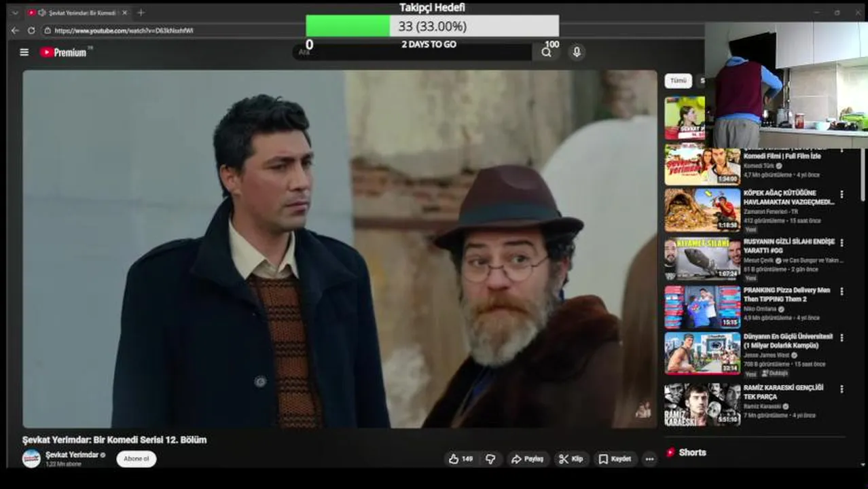The image size is (868, 489).
Task: Open options menu for RUSYANIN GİZLİ SİLAHI video
Action: pos(842,242)
